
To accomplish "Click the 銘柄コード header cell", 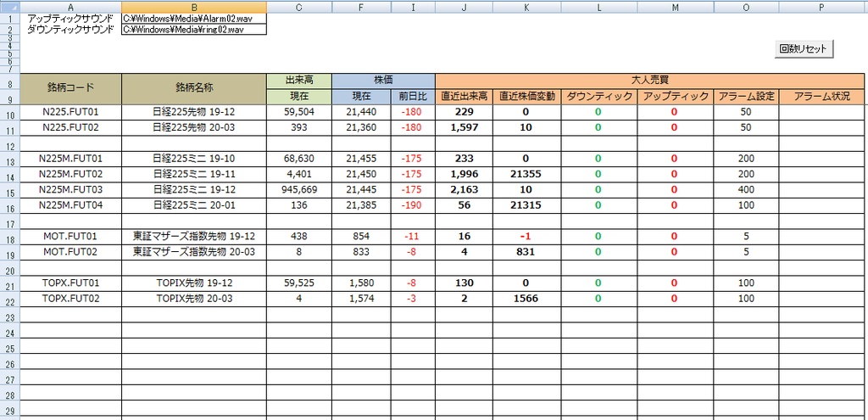I will click(x=71, y=88).
